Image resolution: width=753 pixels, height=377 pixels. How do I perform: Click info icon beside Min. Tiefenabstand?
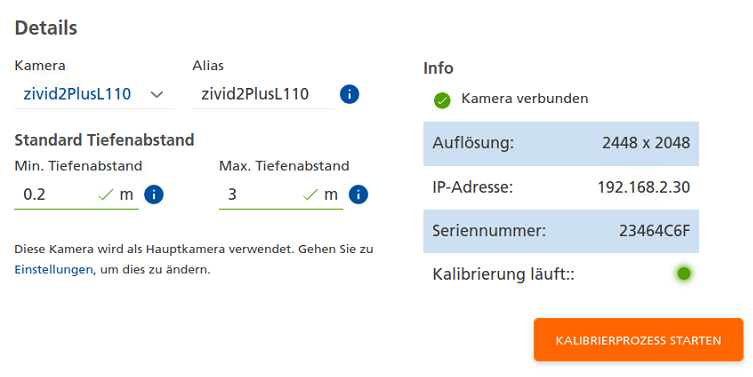point(154,195)
